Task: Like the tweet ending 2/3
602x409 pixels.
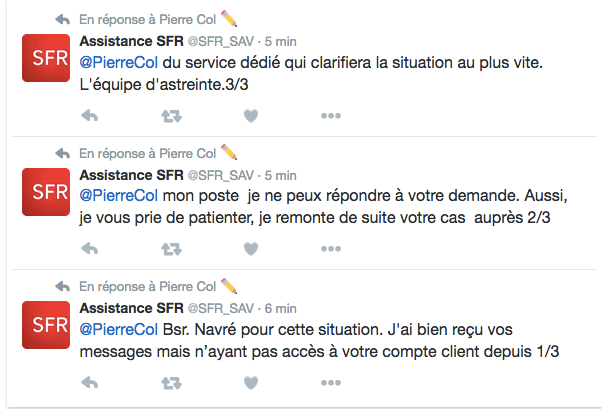Action: pos(251,249)
